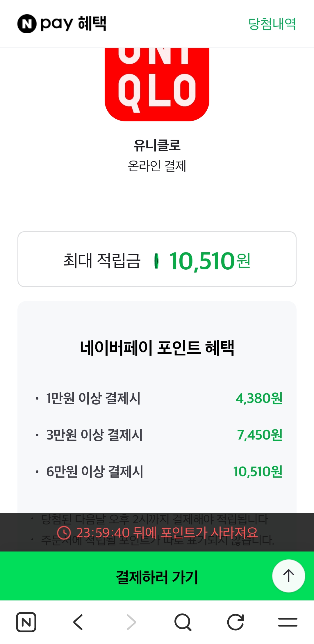This screenshot has width=314, height=644.
Task: Select the 3만원 이상 결제시 row
Action: pyautogui.click(x=157, y=435)
